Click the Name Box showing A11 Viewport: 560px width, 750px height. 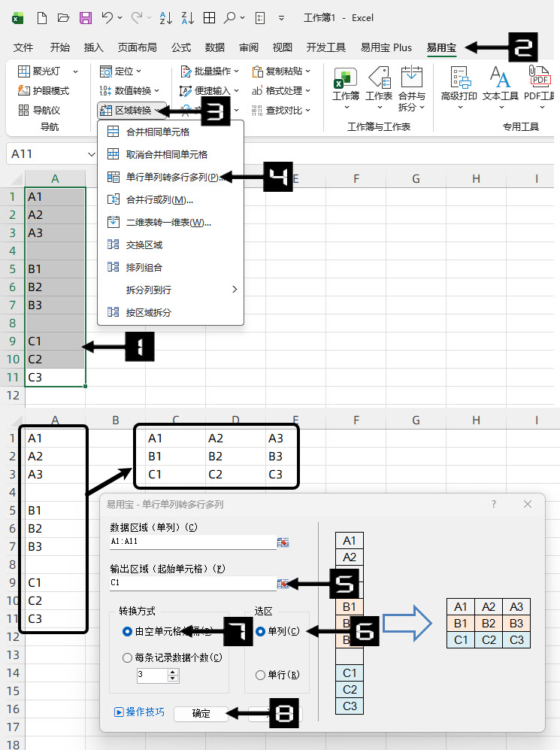45,154
